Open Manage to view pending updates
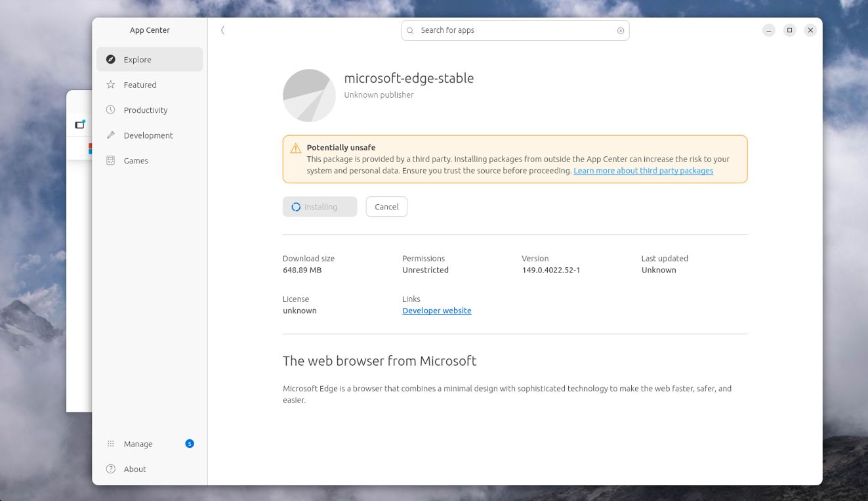 point(150,444)
